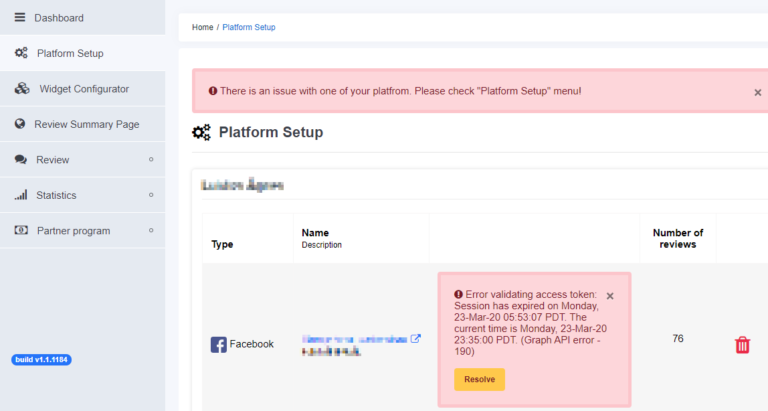Click the speech bubble Review icon

21,160
